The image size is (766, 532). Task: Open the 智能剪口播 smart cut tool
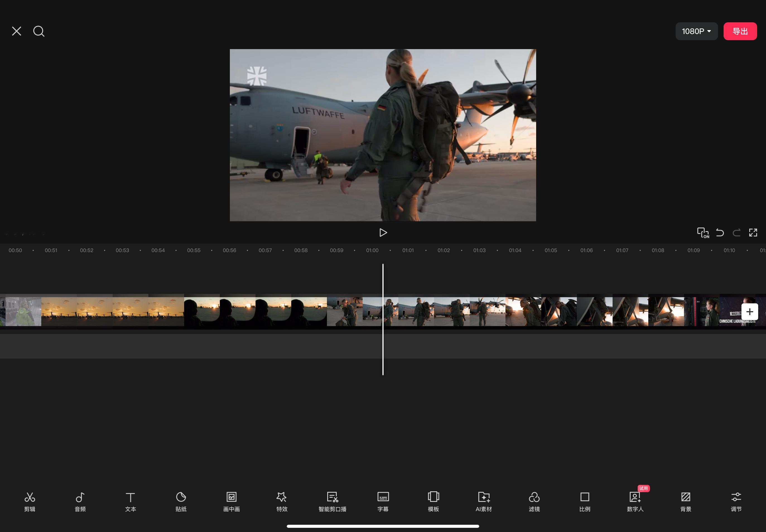(333, 502)
